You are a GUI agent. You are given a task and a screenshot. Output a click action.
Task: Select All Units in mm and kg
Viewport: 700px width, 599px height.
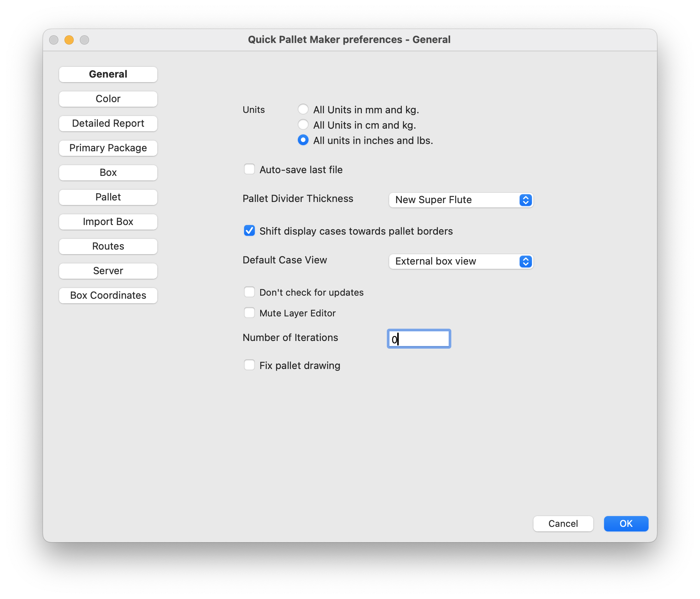click(x=303, y=109)
